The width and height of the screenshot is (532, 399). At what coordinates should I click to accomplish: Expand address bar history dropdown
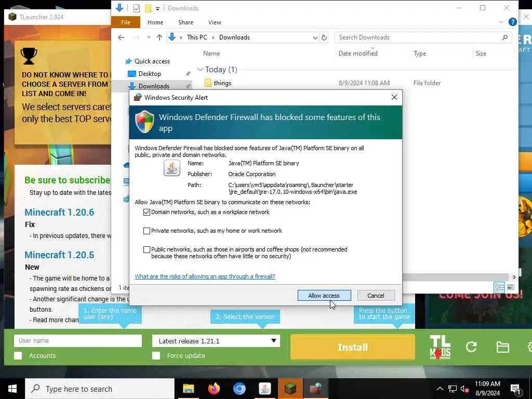click(x=315, y=37)
